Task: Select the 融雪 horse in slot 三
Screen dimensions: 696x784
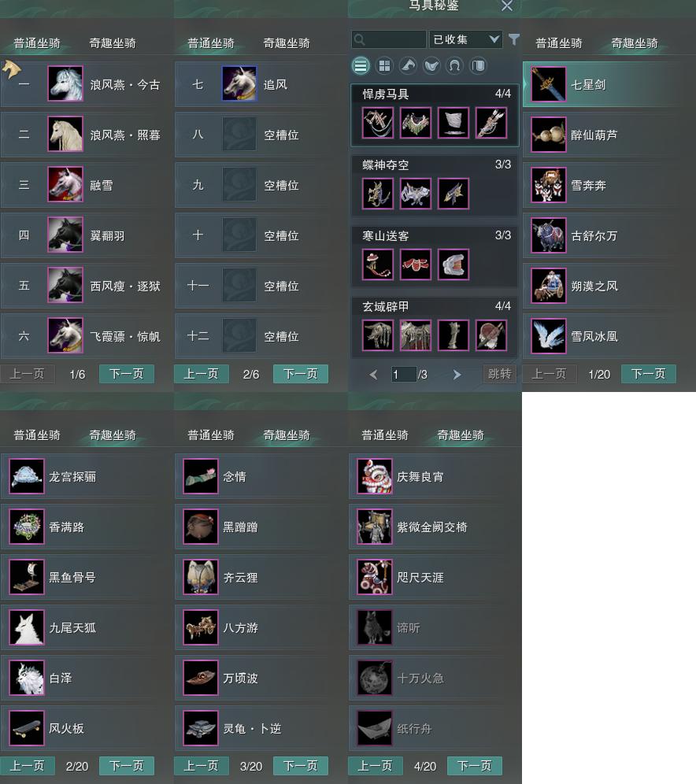Action: point(87,185)
